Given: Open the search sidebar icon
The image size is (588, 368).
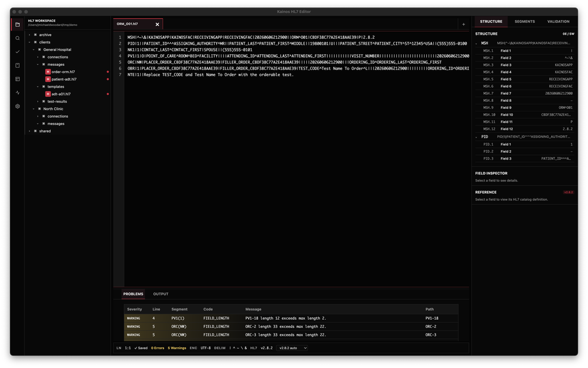Looking at the screenshot, I should (18, 38).
